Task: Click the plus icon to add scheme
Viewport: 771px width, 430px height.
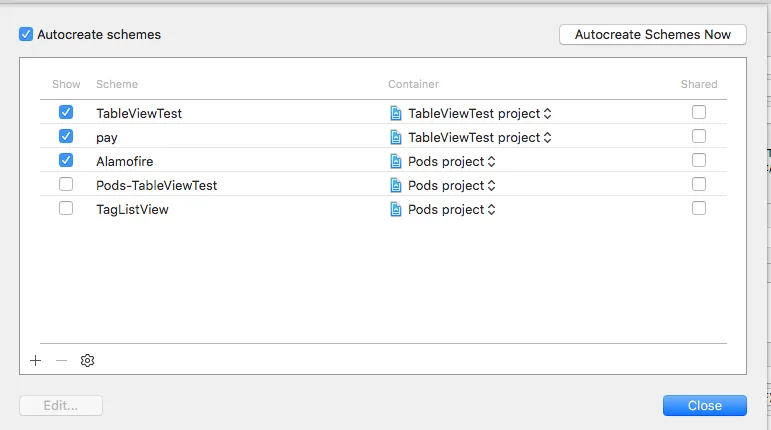Action: [x=36, y=360]
